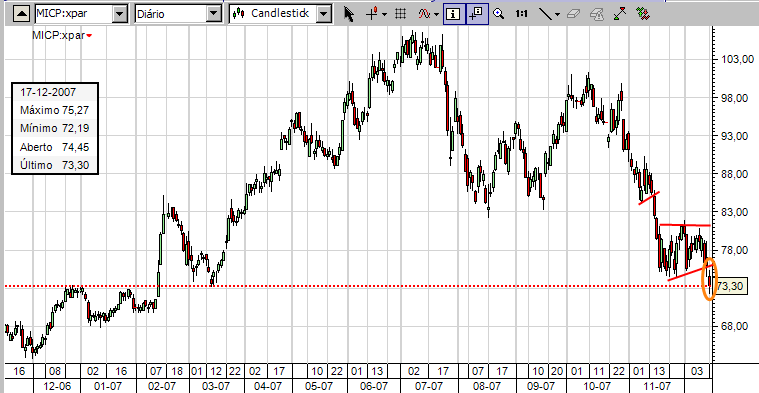
Task: Click the Aberto 74,45 row
Action: (x=54, y=147)
